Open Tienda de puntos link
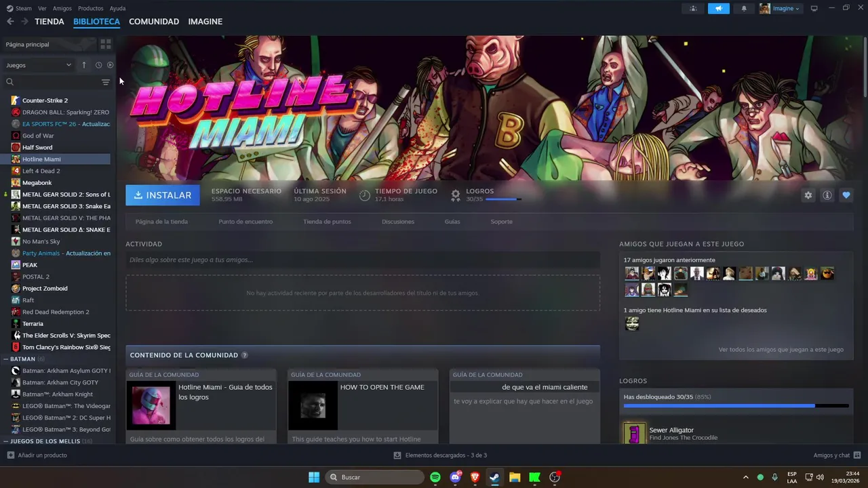This screenshot has height=488, width=868. pos(327,222)
